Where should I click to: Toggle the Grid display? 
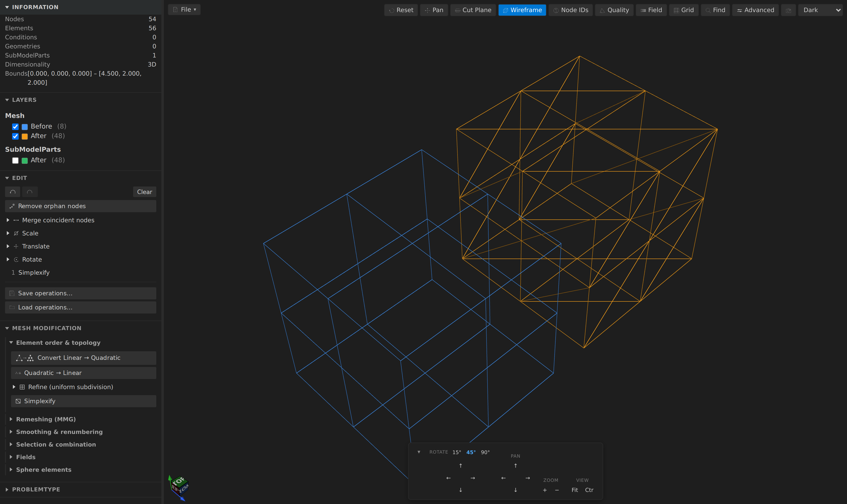coord(684,10)
